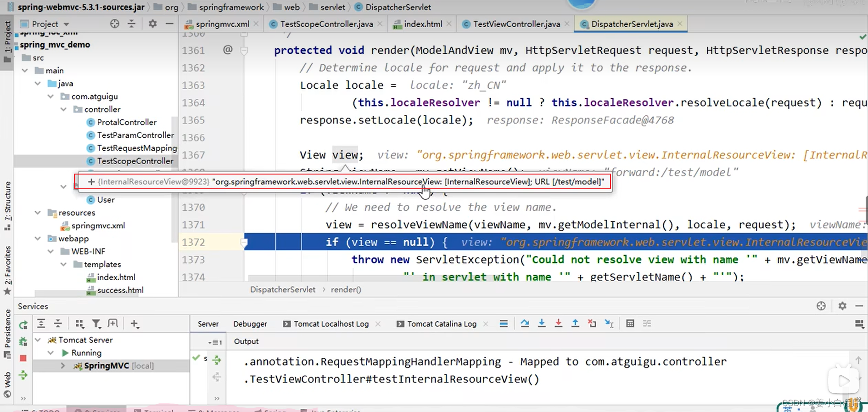Step into with the blue down arrow
The image size is (868, 412).
542,324
